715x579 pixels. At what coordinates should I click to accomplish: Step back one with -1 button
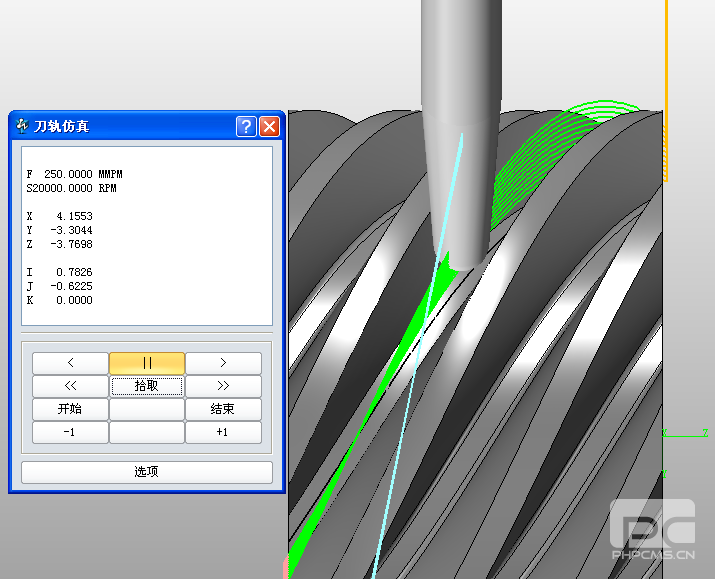click(70, 432)
